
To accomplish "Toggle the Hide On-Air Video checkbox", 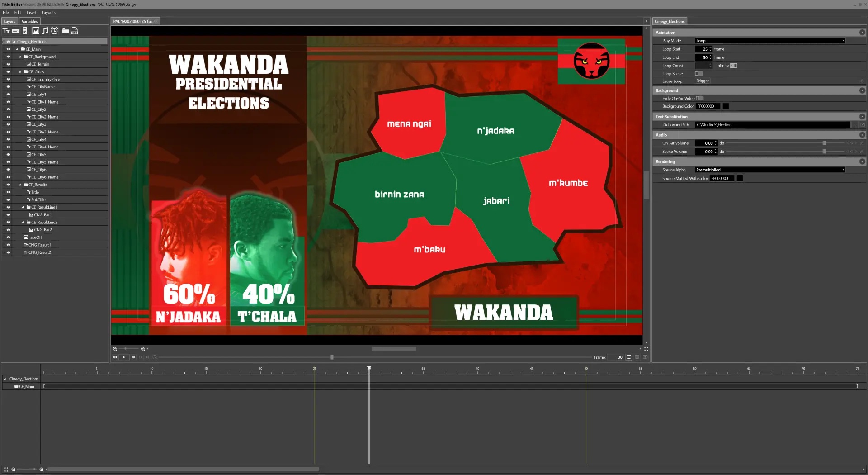I will tap(700, 98).
